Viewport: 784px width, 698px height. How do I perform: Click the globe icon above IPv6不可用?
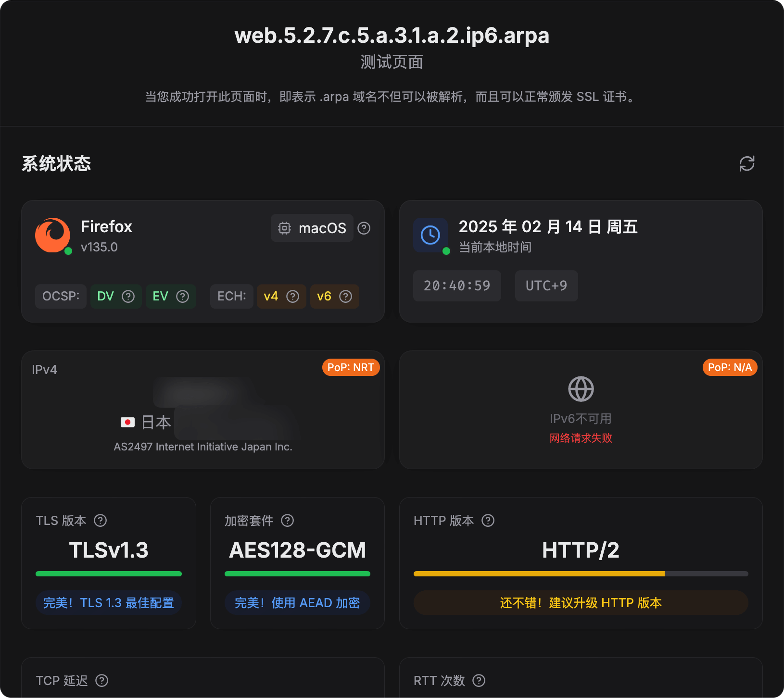pos(581,389)
